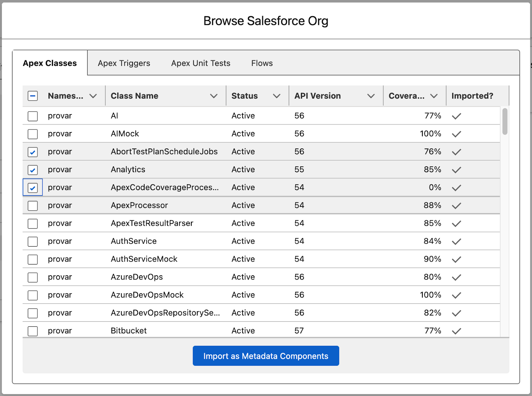Click Active status in the AuthService row
Image resolution: width=532 pixels, height=396 pixels.
click(x=243, y=241)
